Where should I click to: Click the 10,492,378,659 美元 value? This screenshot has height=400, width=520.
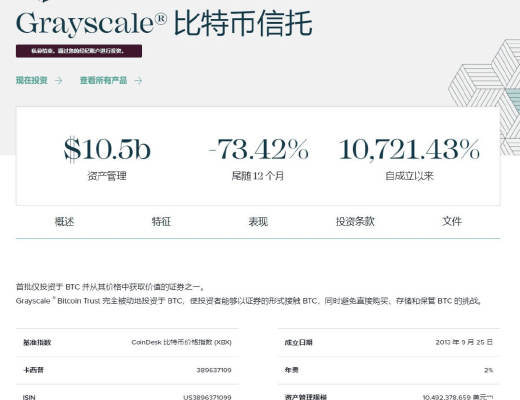tap(458, 397)
